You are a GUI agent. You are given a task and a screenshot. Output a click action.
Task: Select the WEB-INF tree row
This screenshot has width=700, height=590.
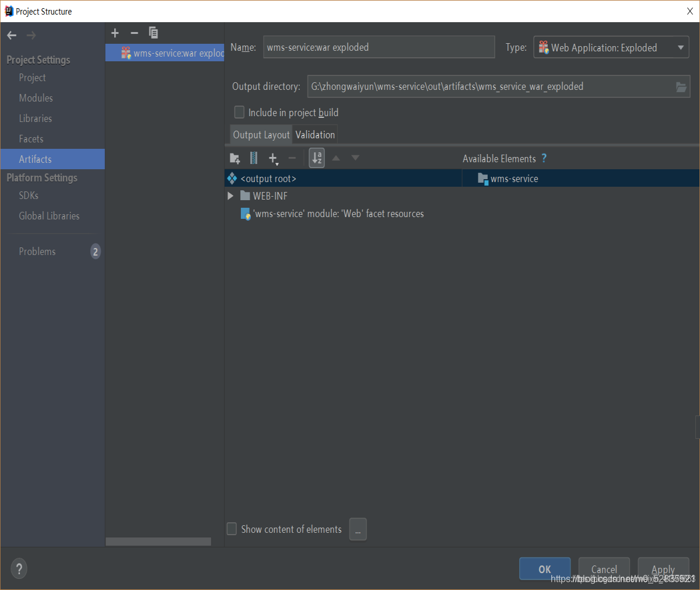point(343,196)
